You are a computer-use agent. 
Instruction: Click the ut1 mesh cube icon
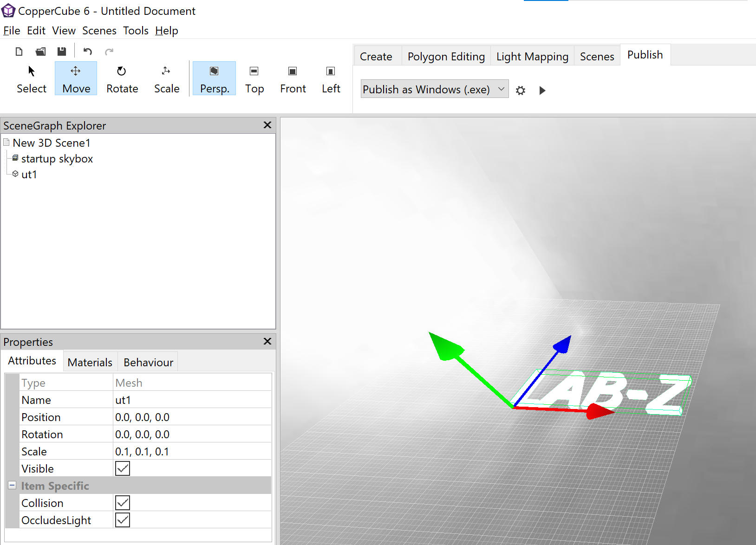coord(15,174)
